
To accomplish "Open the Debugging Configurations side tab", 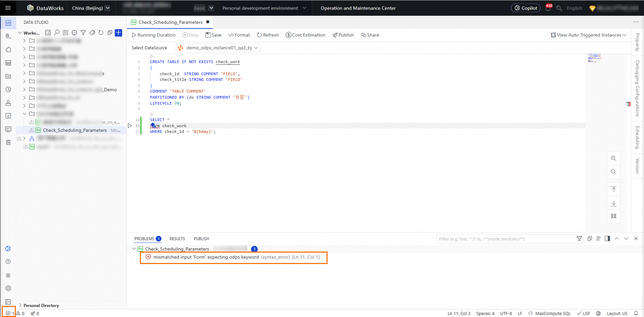I will [x=637, y=88].
